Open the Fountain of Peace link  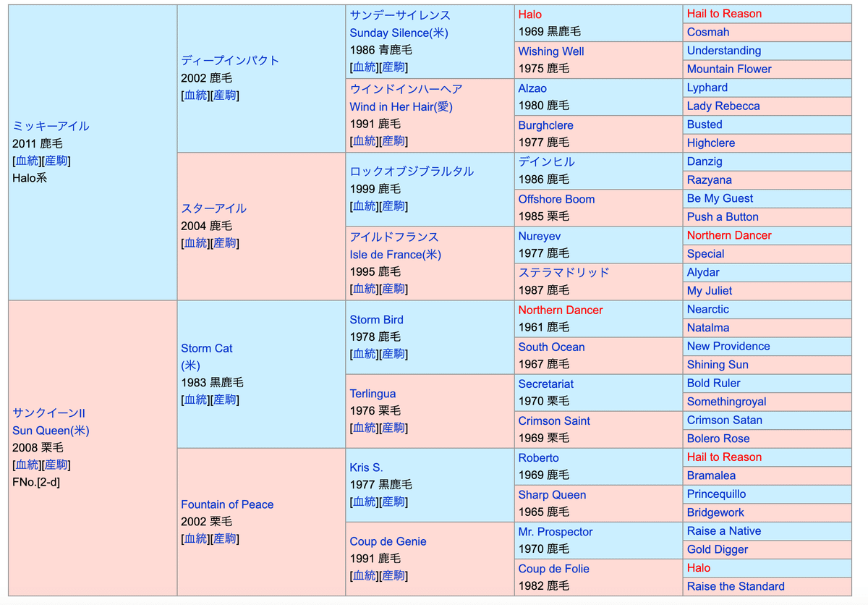227,504
